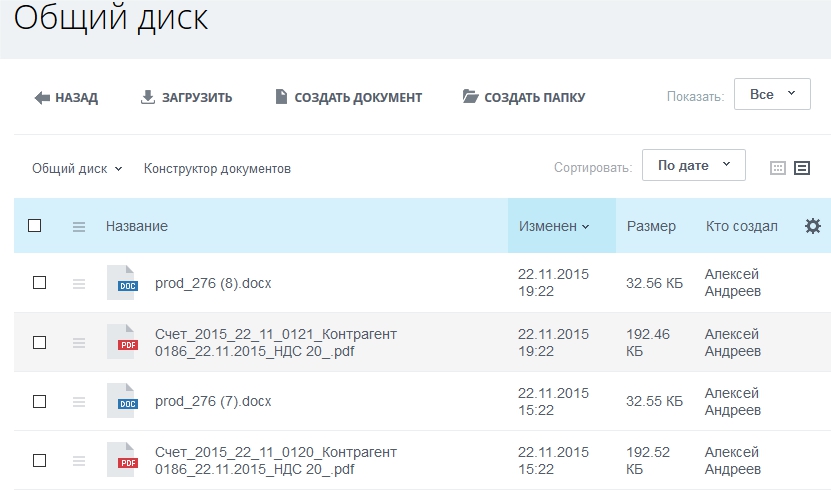Select checkbox for Счет_2015_22_11_0120 PDF

pyautogui.click(x=40, y=460)
